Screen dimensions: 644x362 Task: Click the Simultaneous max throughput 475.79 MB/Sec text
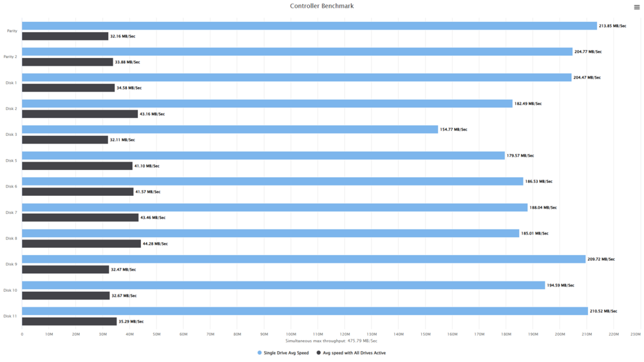[331, 341]
